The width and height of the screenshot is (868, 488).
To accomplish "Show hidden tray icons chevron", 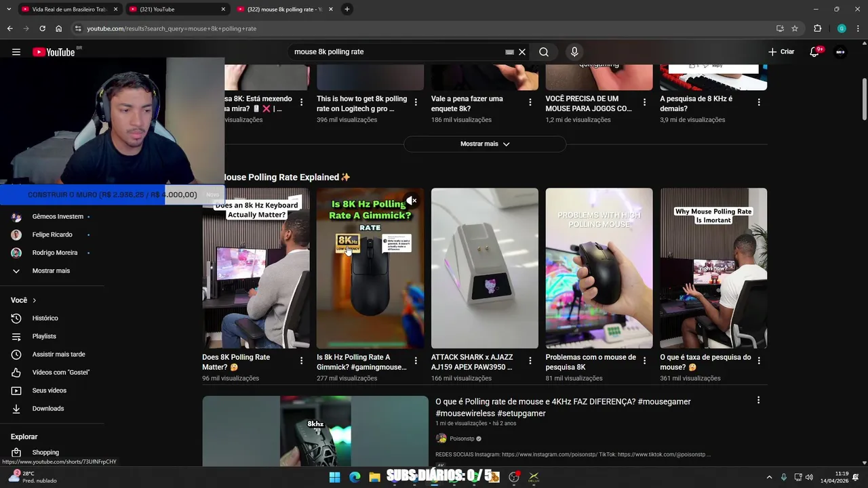I will click(769, 477).
